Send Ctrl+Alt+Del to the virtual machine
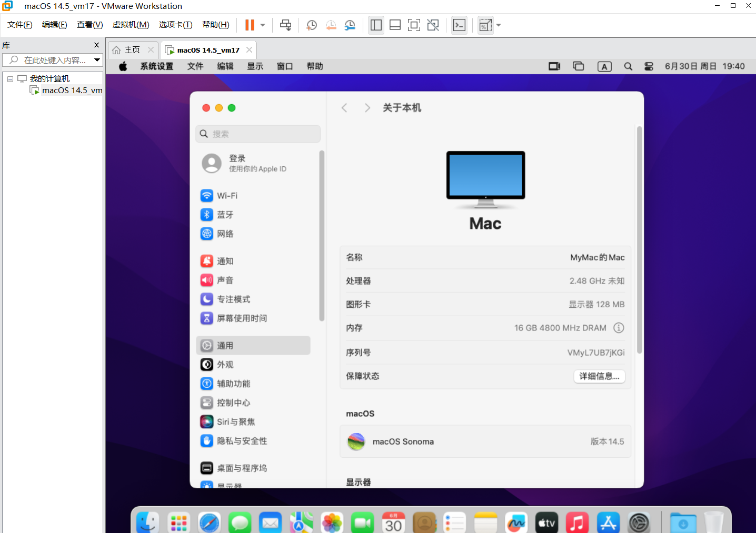756x533 pixels. tap(285, 25)
